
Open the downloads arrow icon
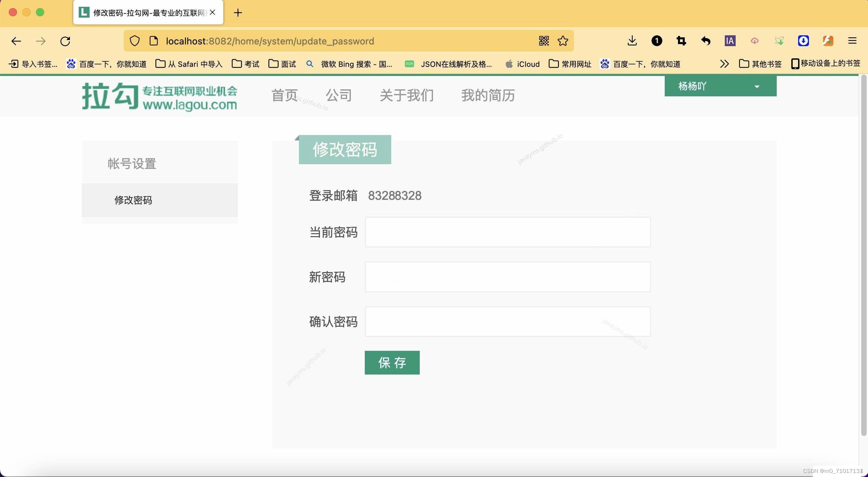click(632, 41)
